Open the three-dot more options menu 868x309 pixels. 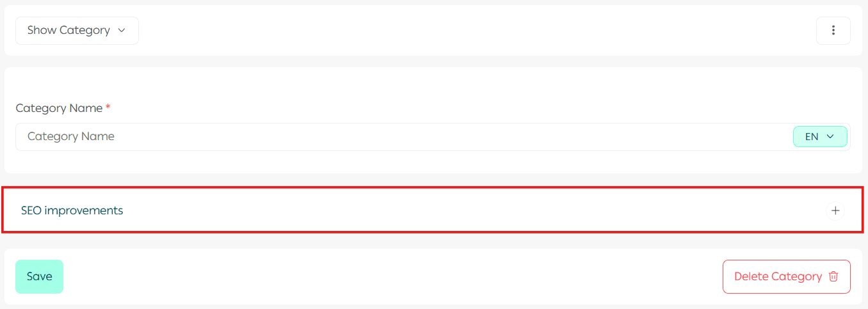click(x=833, y=31)
